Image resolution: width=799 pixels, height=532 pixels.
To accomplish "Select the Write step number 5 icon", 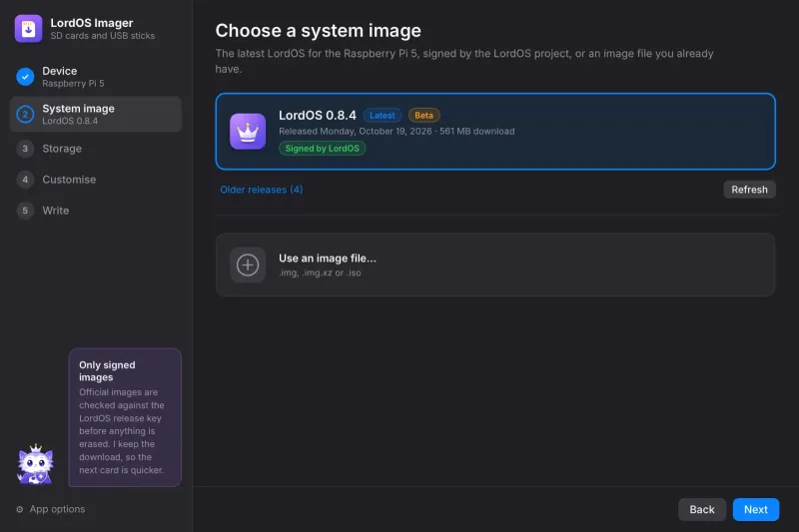I will coord(25,211).
